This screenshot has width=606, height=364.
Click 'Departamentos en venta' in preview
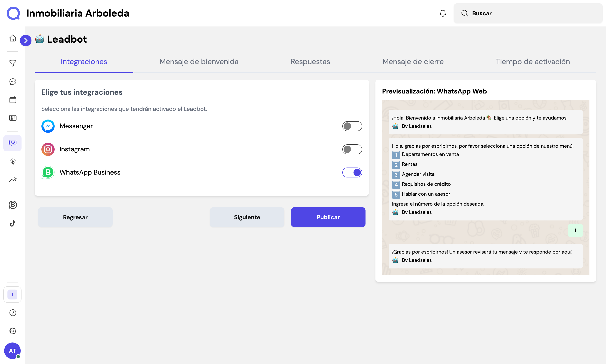tap(430, 154)
